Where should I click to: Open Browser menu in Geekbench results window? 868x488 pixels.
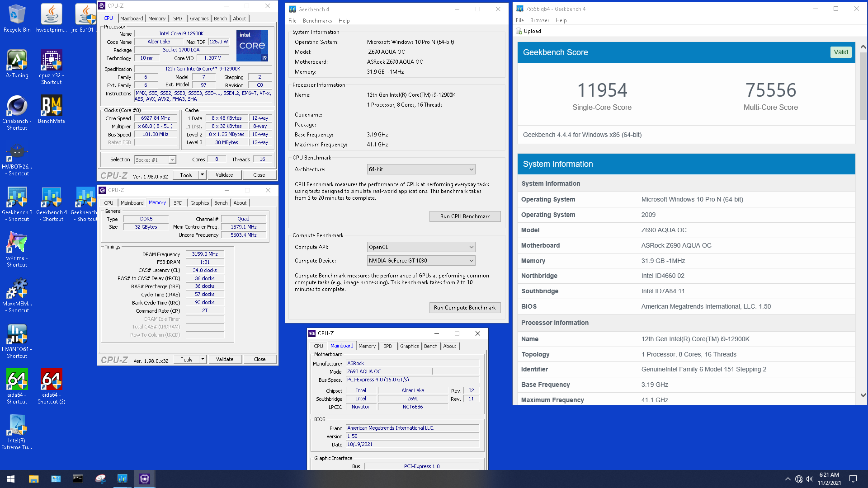tap(540, 20)
